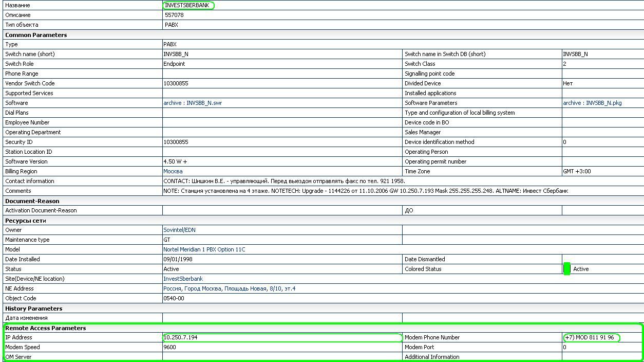The image size is (644, 362).
Task: Click the Remote Access Parameters header
Action: [45, 328]
